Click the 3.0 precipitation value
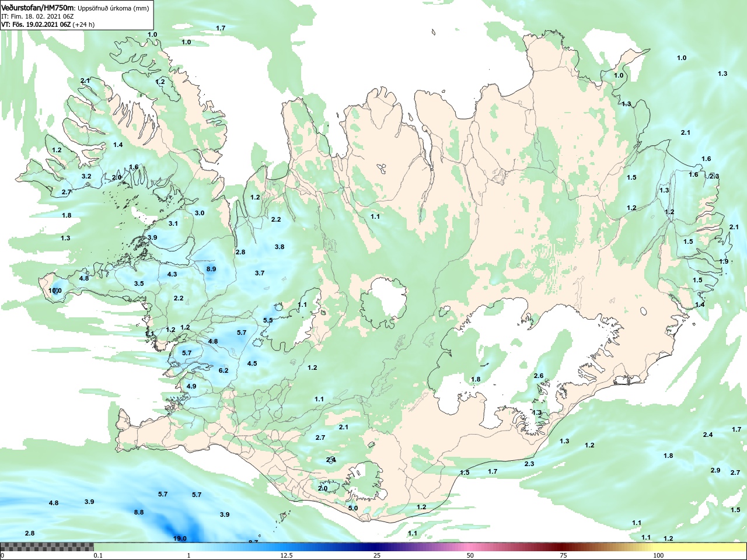Image resolution: width=747 pixels, height=560 pixels. click(x=200, y=213)
